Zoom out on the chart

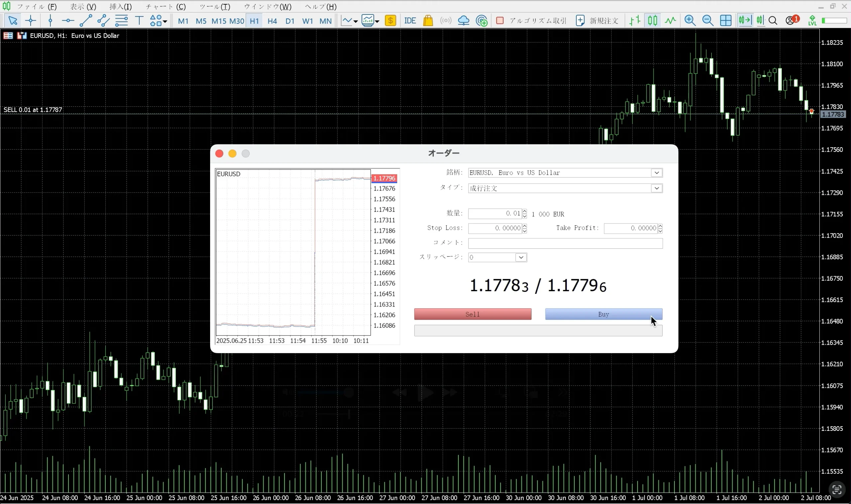[x=708, y=21]
